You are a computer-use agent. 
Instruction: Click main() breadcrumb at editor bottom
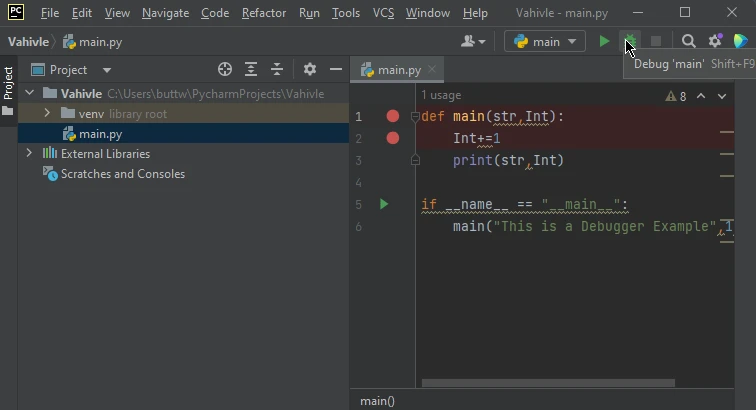pyautogui.click(x=378, y=401)
